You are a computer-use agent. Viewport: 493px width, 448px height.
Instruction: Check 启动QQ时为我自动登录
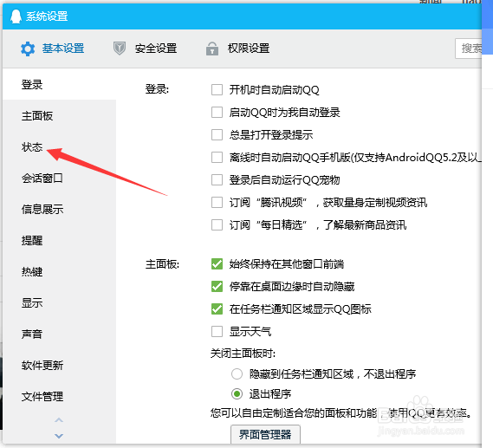pos(217,113)
